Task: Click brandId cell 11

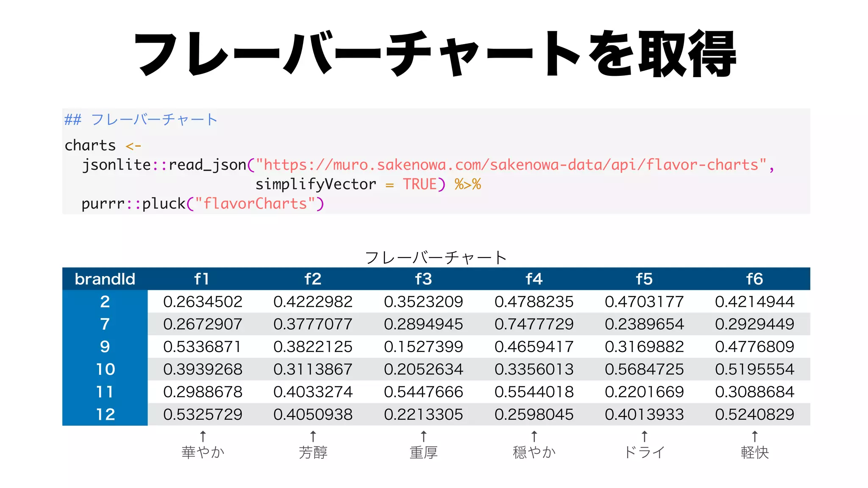Action: [105, 392]
